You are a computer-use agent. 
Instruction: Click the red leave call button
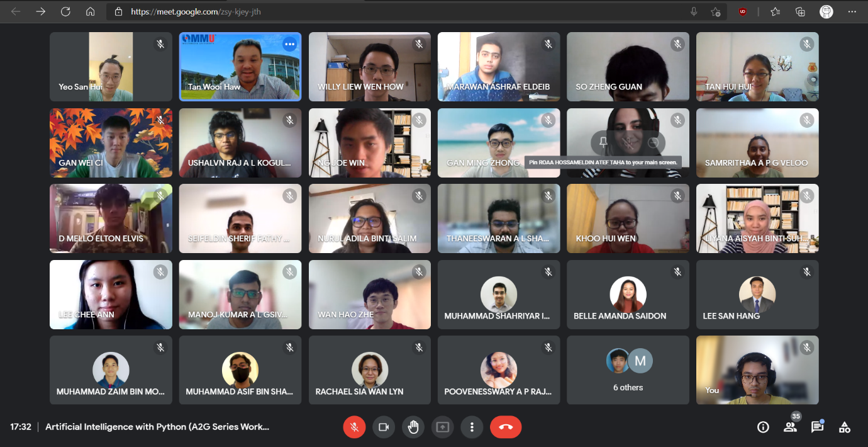pos(506,427)
